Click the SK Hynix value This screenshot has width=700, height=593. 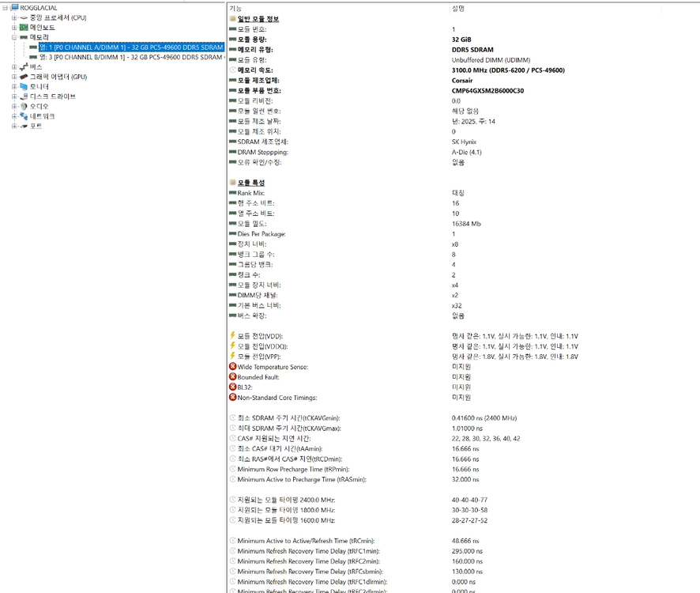(x=465, y=142)
